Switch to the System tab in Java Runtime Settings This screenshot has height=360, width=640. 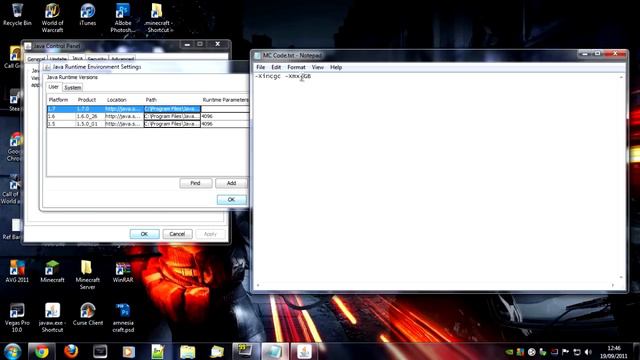tap(73, 88)
